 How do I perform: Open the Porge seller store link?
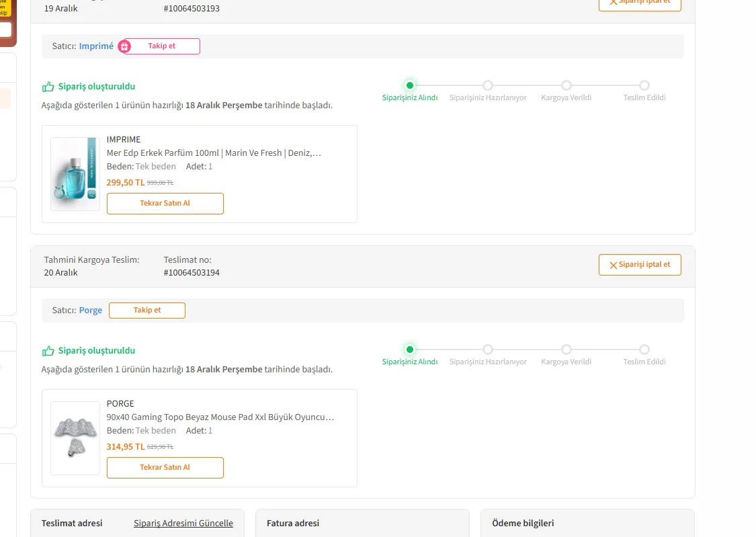[x=91, y=311]
